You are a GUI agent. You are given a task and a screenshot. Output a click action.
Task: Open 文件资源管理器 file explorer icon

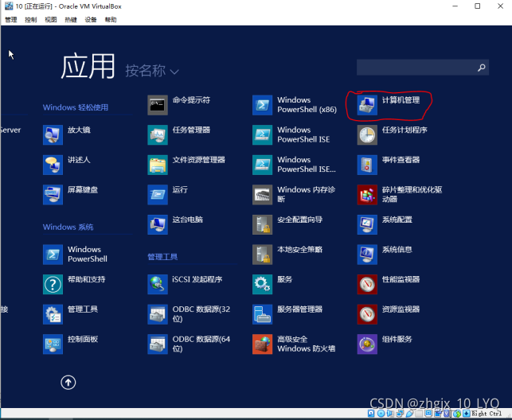(158, 165)
